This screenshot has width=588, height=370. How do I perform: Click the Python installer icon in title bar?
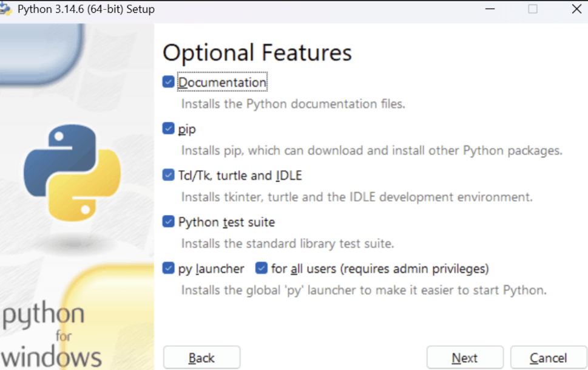5,9
